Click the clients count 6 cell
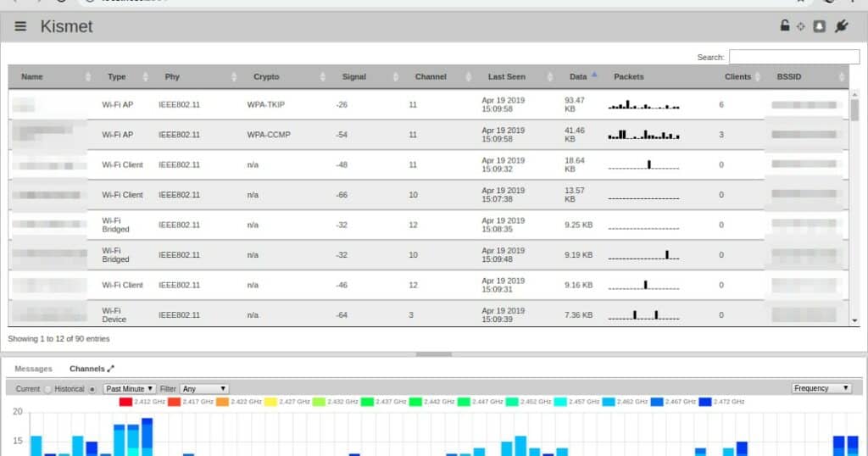This screenshot has height=456, width=868. (x=721, y=104)
